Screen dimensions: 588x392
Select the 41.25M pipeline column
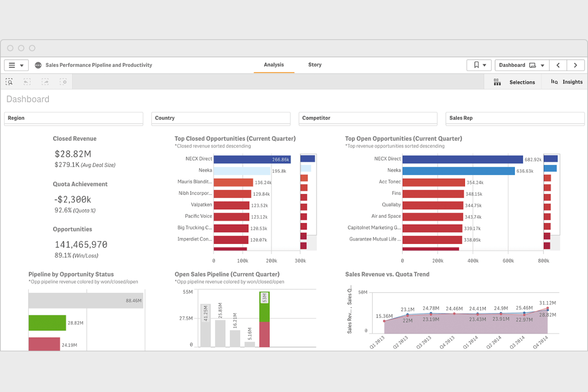tap(205, 326)
